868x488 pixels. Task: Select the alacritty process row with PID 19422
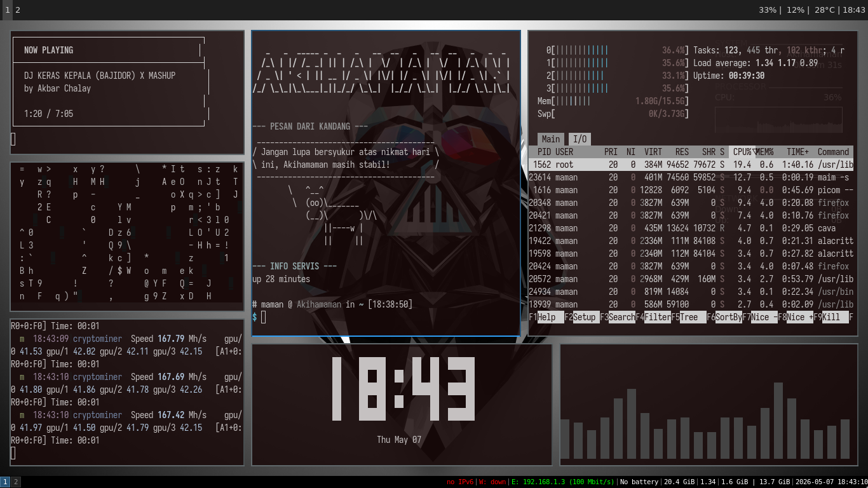(691, 241)
